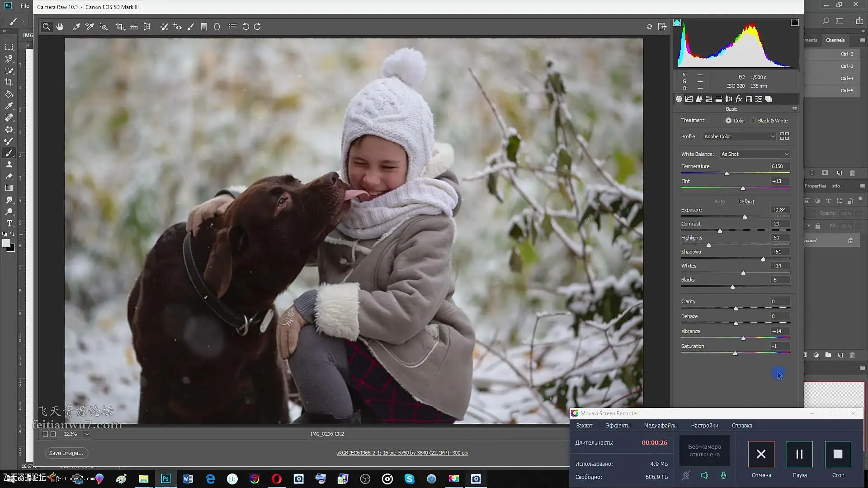The image size is (868, 488).
Task: Open the Effects fx panel tab
Action: tap(739, 99)
